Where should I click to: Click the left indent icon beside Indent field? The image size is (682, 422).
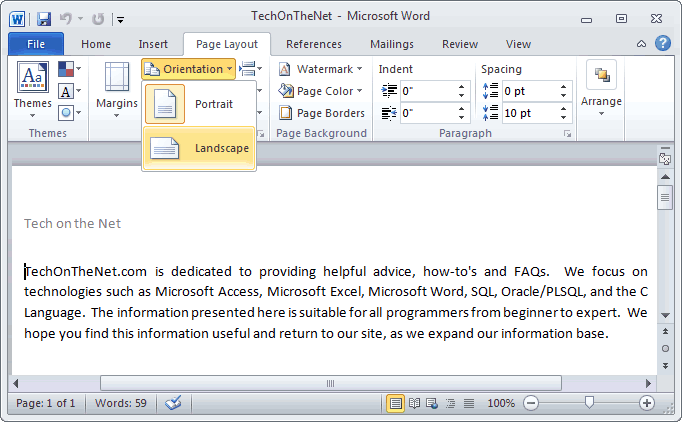(389, 91)
